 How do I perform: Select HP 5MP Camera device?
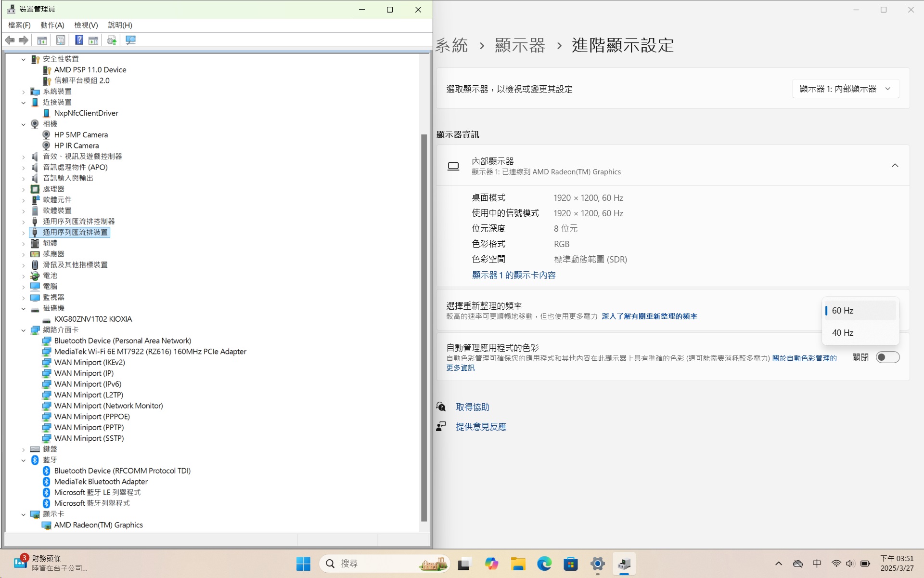81,135
